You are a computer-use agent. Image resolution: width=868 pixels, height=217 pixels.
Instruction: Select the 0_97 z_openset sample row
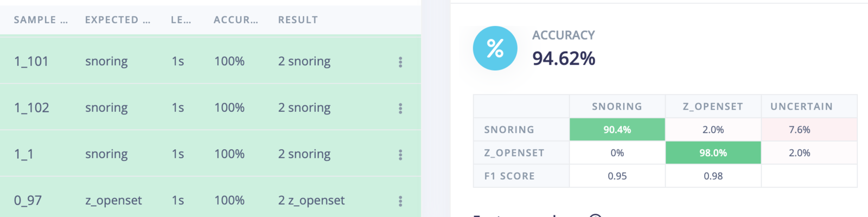210,200
